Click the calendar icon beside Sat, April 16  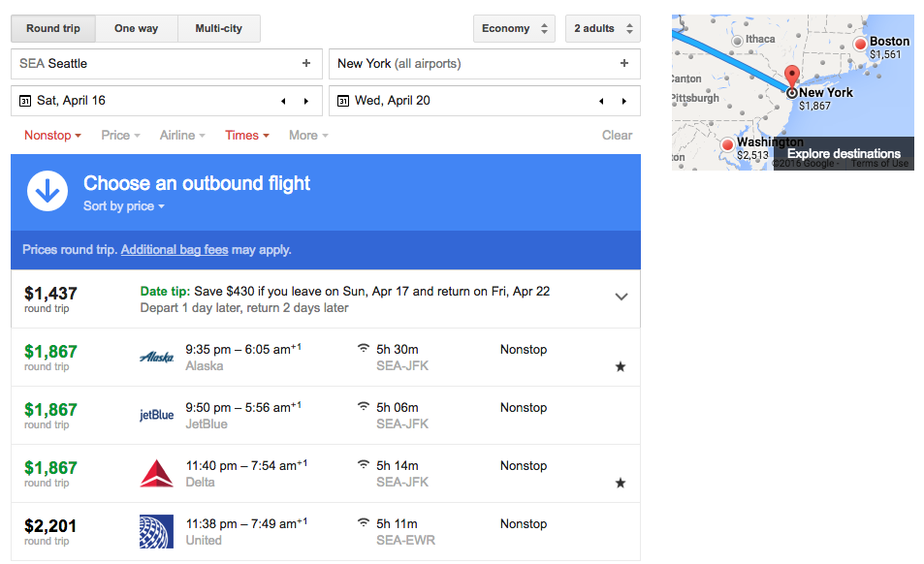pyautogui.click(x=25, y=101)
